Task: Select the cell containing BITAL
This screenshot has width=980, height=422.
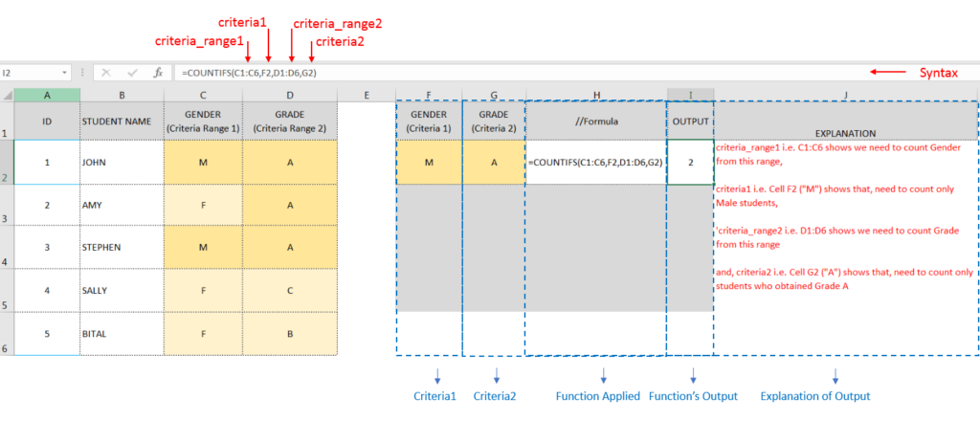Action: pos(122,334)
